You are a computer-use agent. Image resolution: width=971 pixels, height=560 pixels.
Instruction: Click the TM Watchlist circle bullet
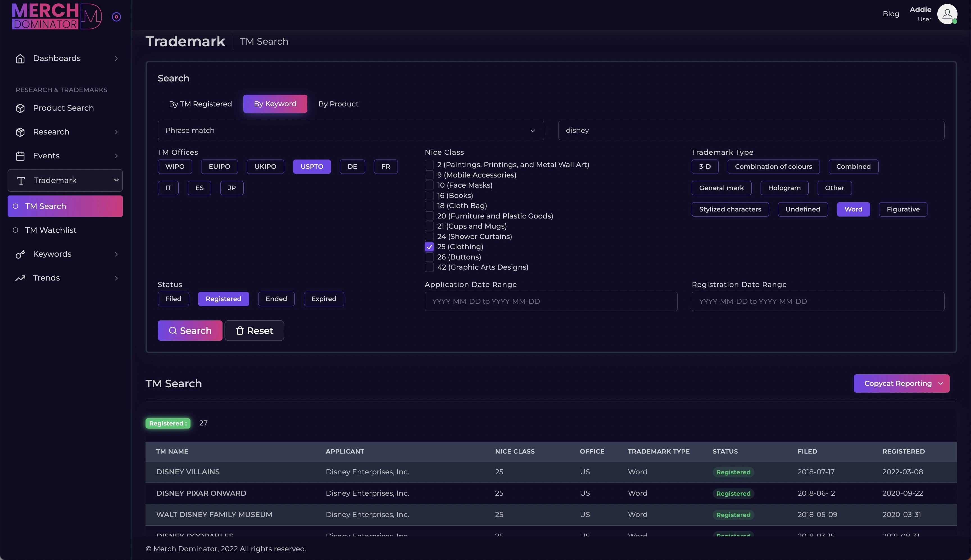click(15, 230)
